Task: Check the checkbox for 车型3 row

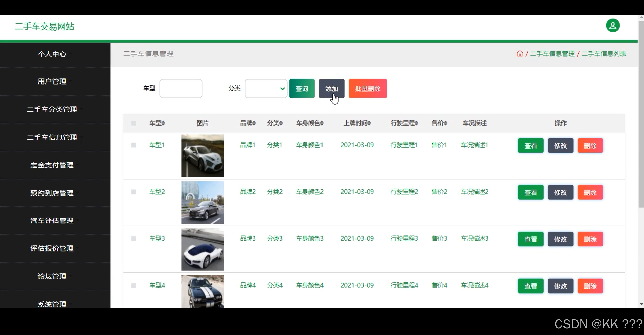Action: [x=134, y=239]
